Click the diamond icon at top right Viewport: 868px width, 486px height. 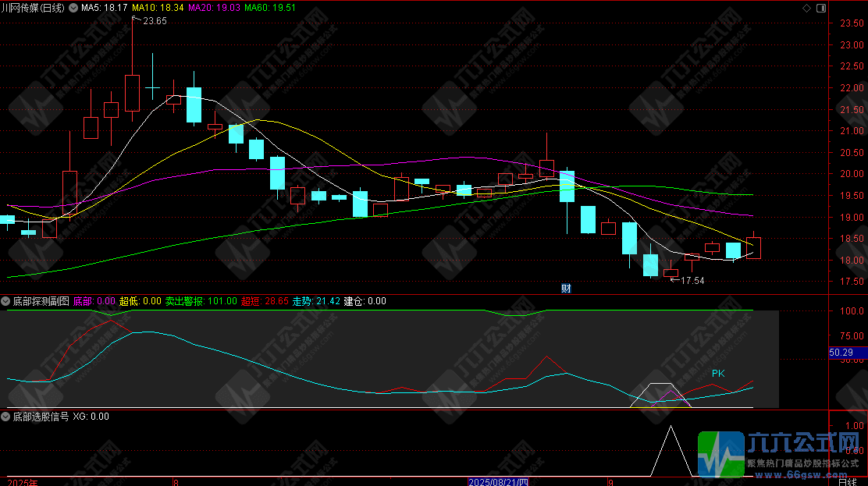pos(806,8)
